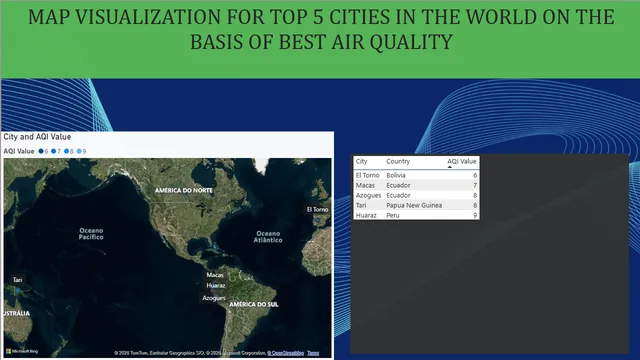640x360 pixels.
Task: Select the Huaraz table cell
Action: 366,215
